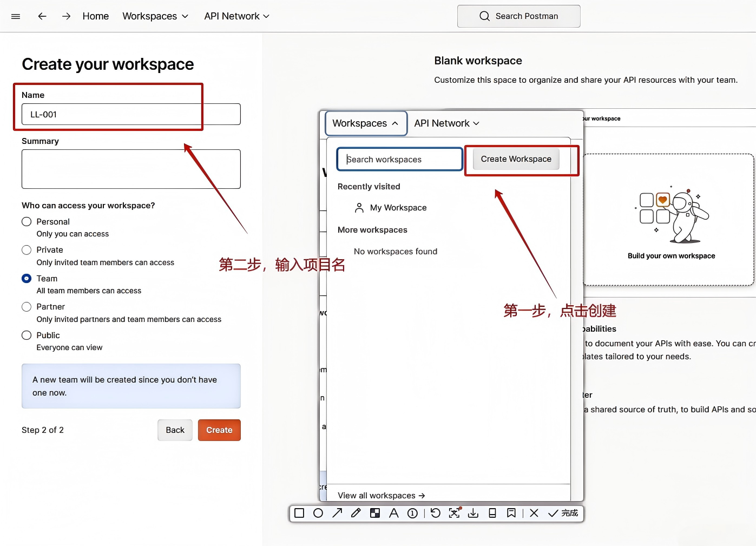Click the Back button
756x546 pixels.
175,430
